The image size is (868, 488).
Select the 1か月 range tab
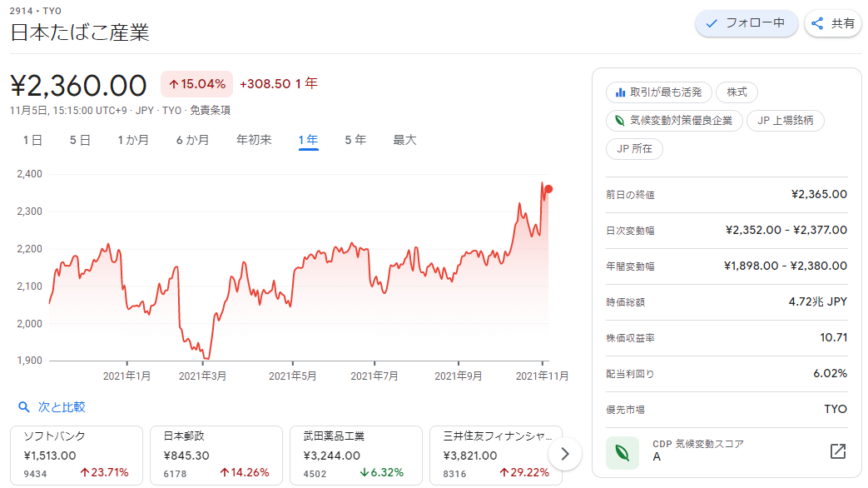133,140
